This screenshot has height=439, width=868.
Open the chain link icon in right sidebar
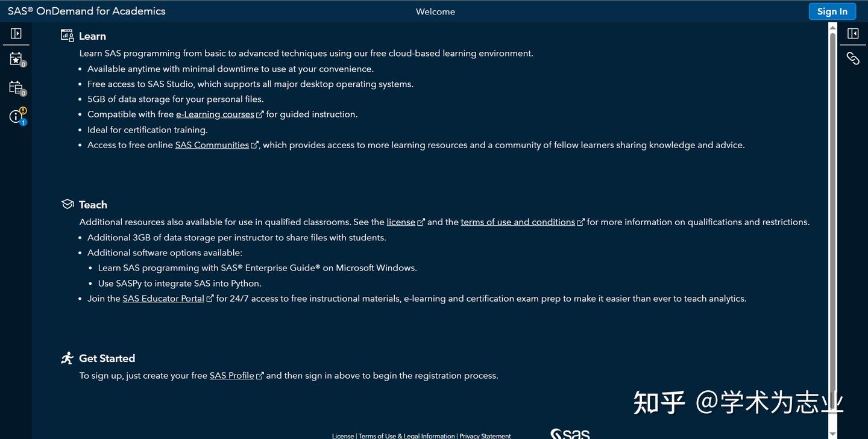[853, 58]
